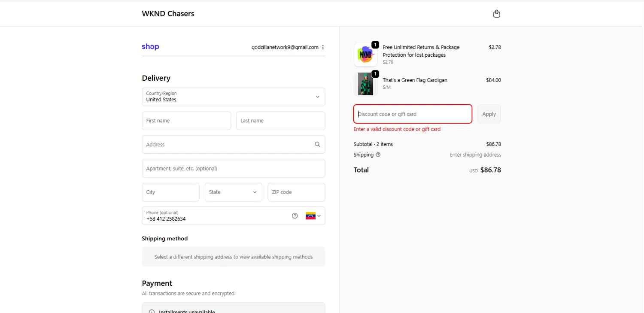Click the Shop logo
The height and width of the screenshot is (313, 644).
tap(150, 47)
